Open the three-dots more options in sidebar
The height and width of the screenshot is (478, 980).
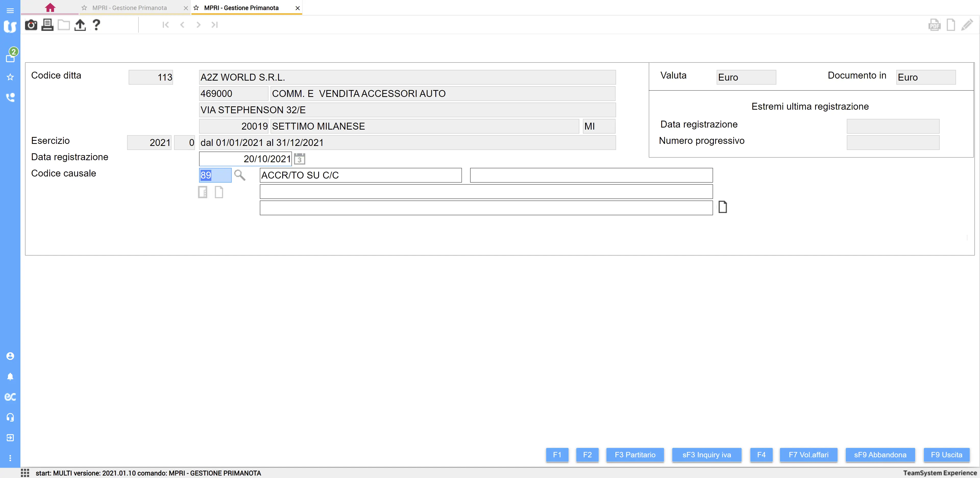click(10, 458)
